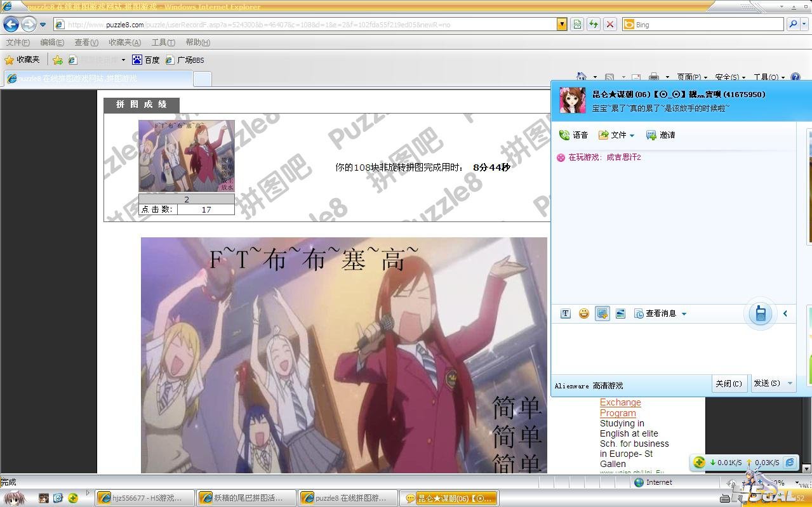This screenshot has height=507, width=812.
Task: Click the 文件 send file button
Action: click(x=613, y=135)
